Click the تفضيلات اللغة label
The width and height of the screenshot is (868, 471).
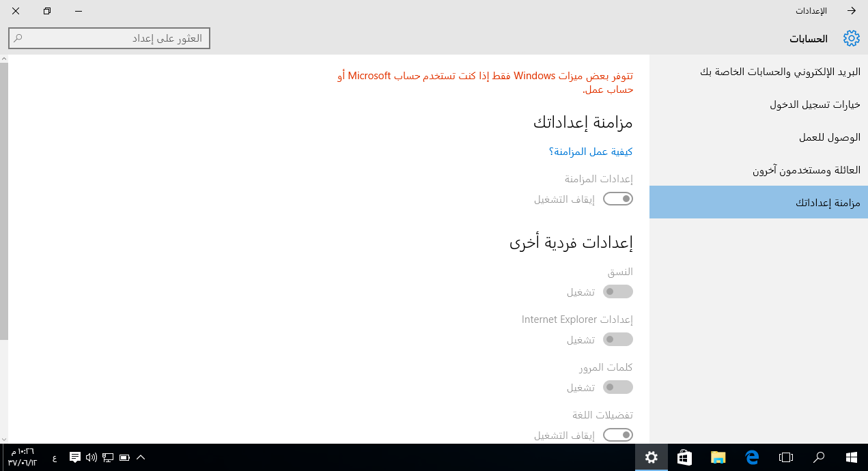click(603, 415)
